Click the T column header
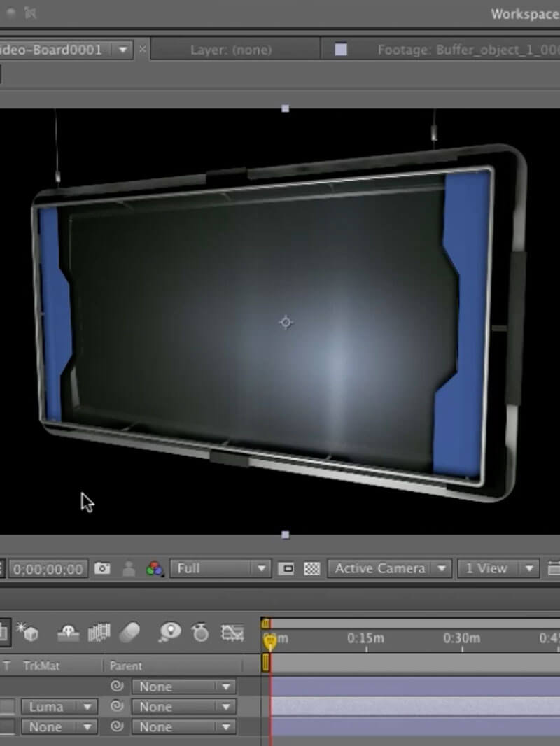The image size is (560, 746). (7, 666)
